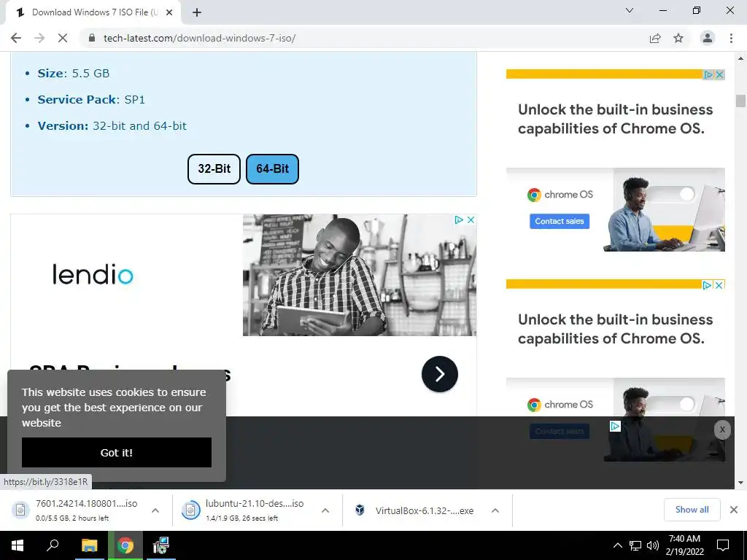Click the forward navigation arrow
The width and height of the screenshot is (747, 560).
click(x=39, y=38)
